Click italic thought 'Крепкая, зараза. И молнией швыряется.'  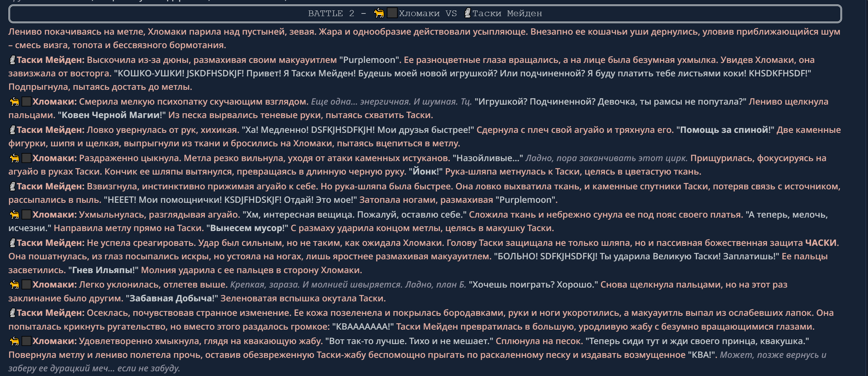316,285
